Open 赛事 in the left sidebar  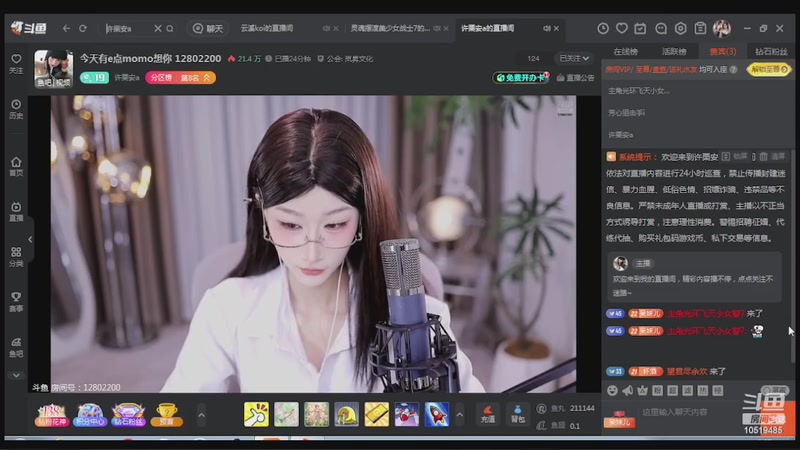pos(16,302)
